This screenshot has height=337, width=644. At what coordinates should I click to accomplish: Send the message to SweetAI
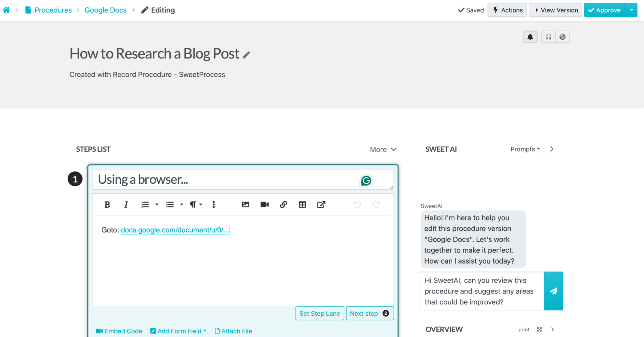[x=553, y=291]
